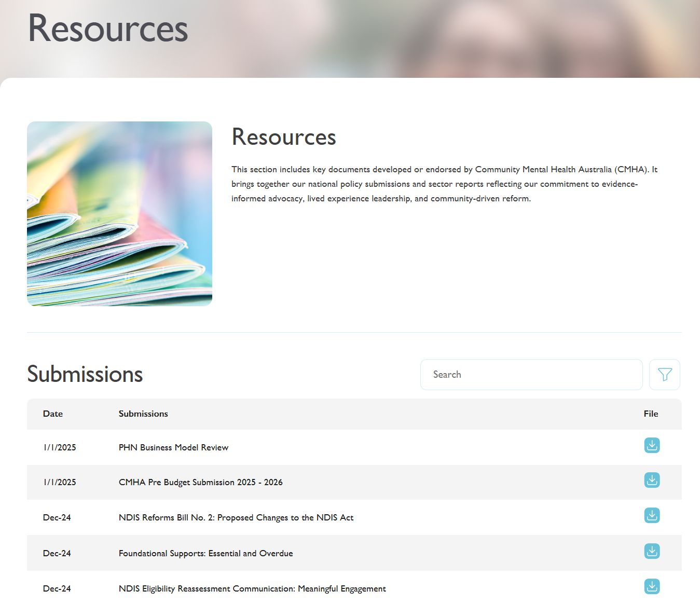Screen dimensions: 700x604
Task: Download the PHN Business Model Review file
Action: pos(652,445)
